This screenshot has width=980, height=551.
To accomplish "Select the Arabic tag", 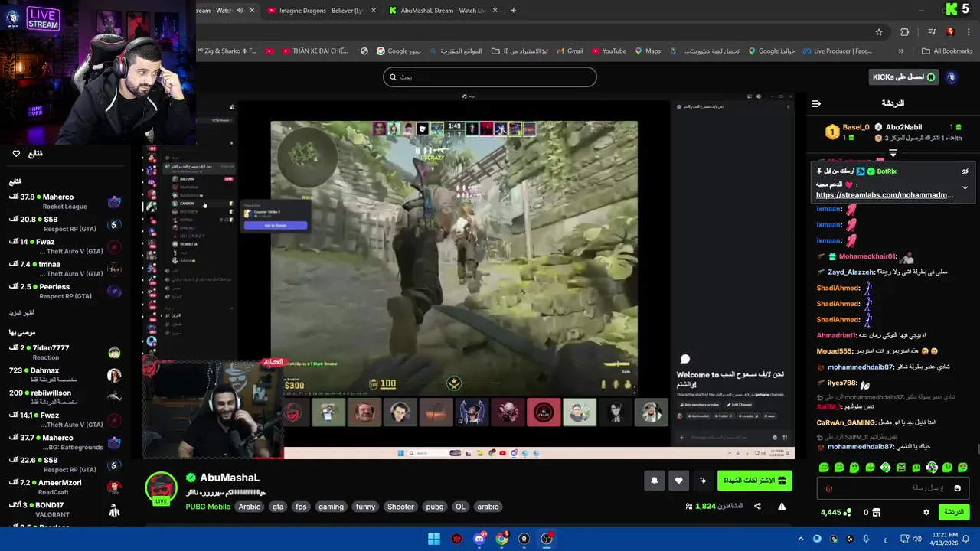I will 250,507.
